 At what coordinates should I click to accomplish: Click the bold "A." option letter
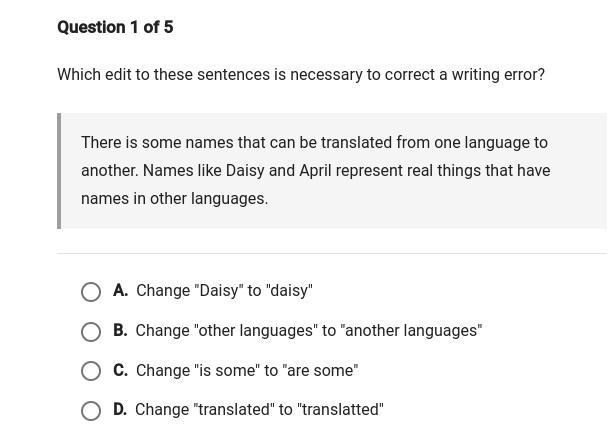120,291
